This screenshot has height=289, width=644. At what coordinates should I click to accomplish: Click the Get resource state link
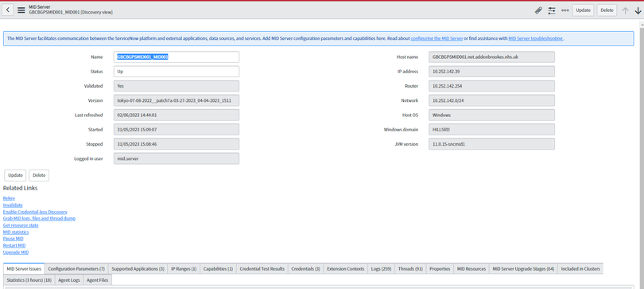(x=21, y=225)
